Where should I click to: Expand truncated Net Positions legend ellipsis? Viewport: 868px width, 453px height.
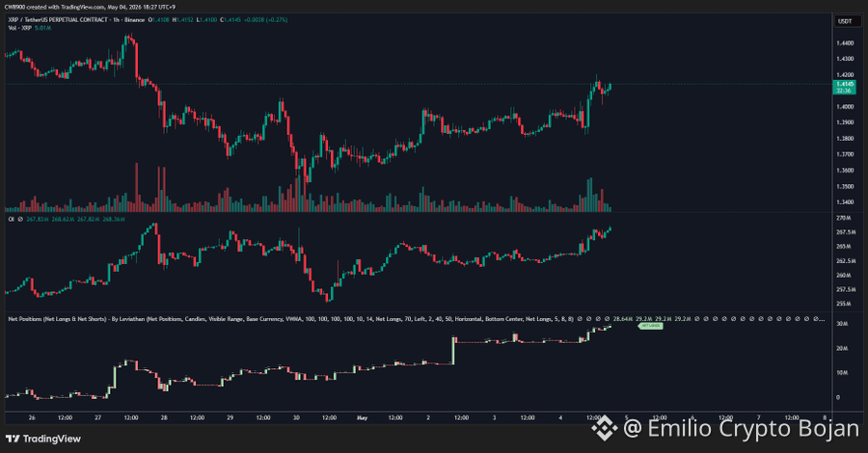tap(822, 319)
